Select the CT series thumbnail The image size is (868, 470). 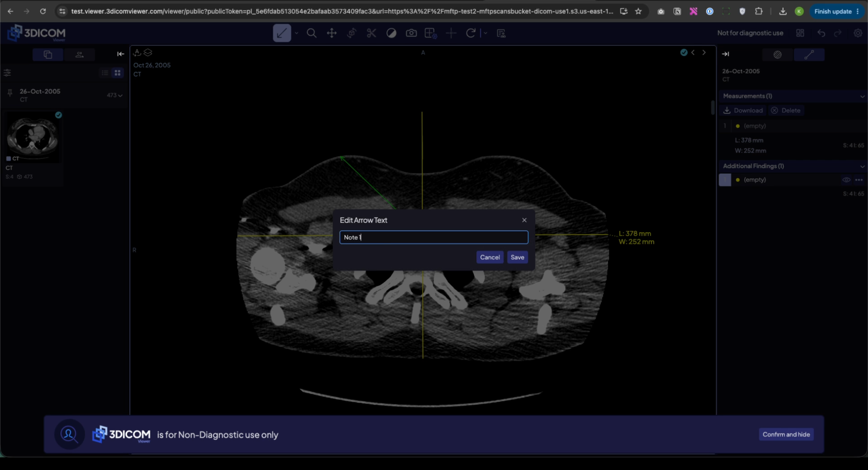(x=33, y=137)
